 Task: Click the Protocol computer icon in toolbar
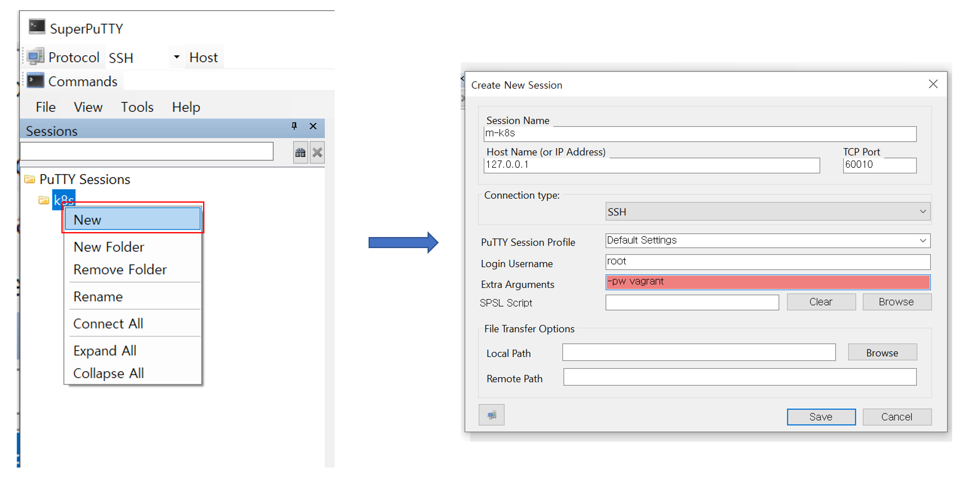coord(36,56)
